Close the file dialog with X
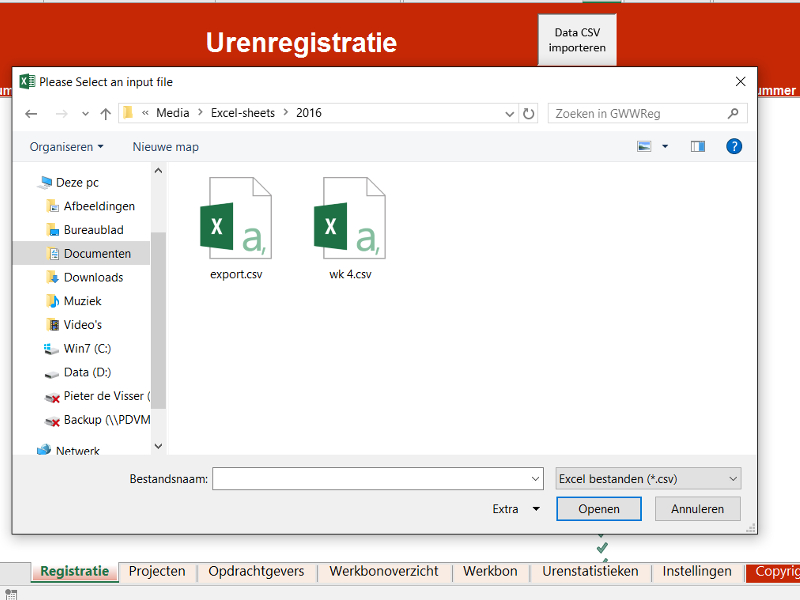800x600 pixels. 740,82
